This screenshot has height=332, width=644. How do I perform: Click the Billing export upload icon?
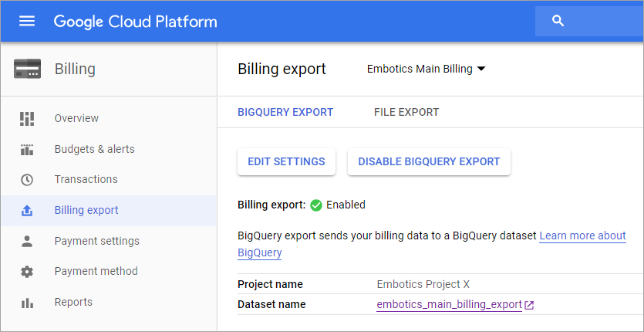(x=27, y=211)
